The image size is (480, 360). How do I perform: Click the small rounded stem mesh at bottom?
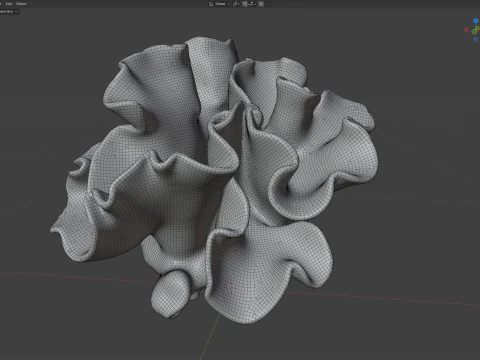170,295
